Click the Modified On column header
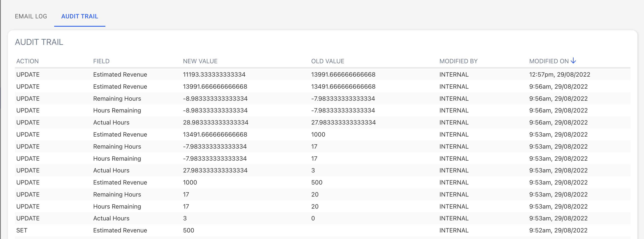Viewport: 644px width, 239px height. tap(549, 61)
